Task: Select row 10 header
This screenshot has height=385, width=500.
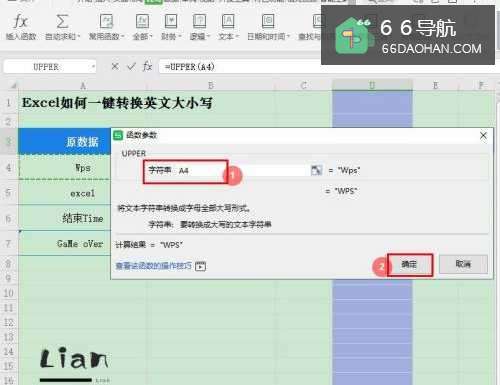Action: coord(9,293)
